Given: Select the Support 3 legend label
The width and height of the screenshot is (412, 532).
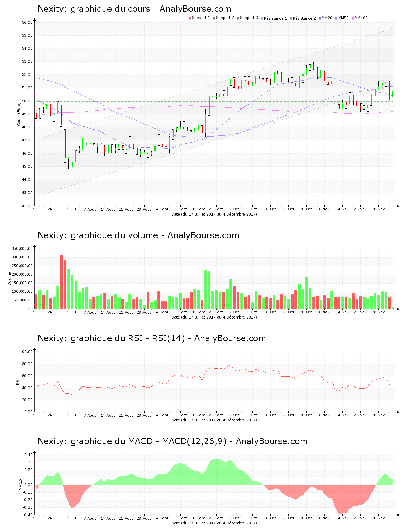Looking at the screenshot, I should [x=249, y=18].
